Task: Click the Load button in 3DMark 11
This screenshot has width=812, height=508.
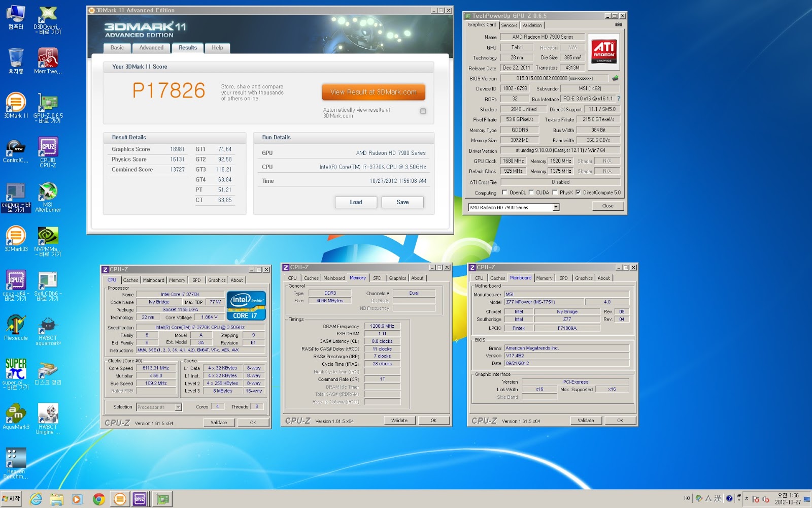Action: (356, 202)
